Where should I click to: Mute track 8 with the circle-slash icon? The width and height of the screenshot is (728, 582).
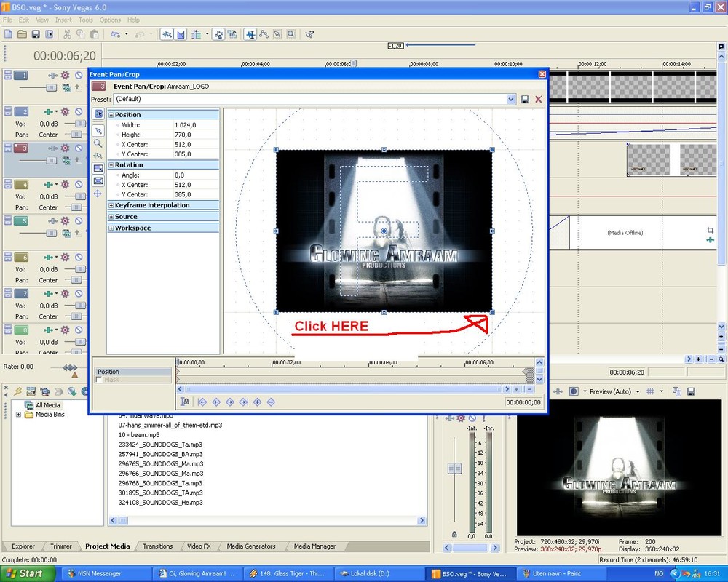coord(79,330)
